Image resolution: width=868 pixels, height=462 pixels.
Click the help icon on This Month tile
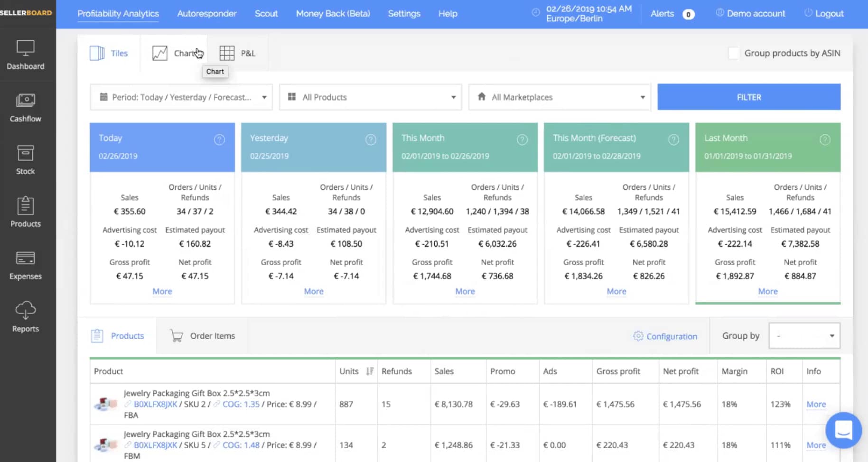pyautogui.click(x=522, y=139)
